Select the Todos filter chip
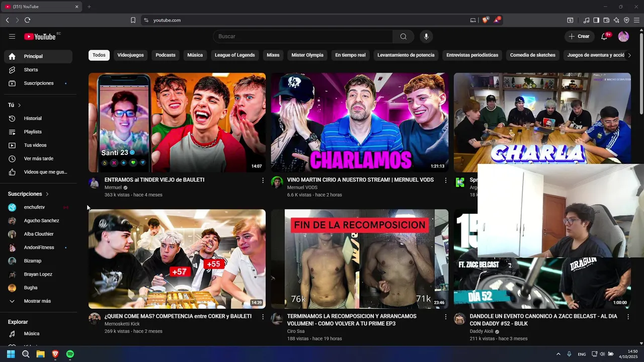Viewport: 644px width, 362px height. click(x=99, y=55)
